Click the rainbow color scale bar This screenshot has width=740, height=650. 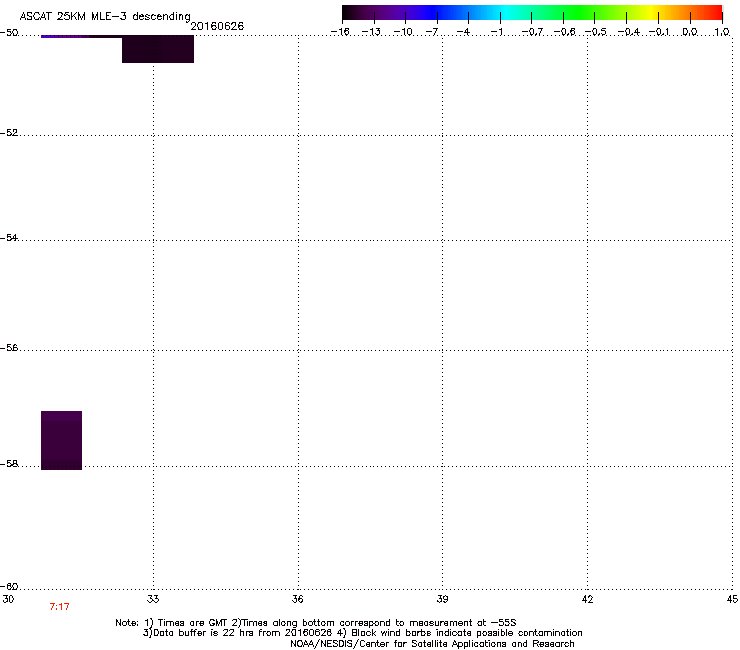click(x=532, y=13)
